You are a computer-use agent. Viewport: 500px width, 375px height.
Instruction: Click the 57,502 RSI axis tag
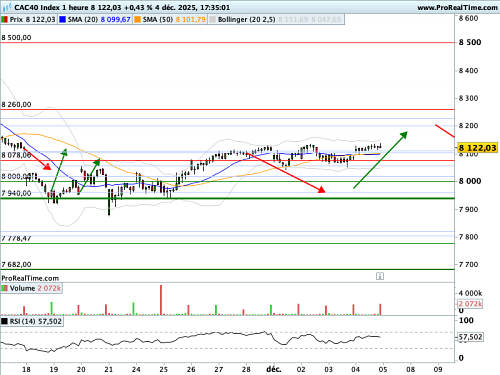click(470, 337)
